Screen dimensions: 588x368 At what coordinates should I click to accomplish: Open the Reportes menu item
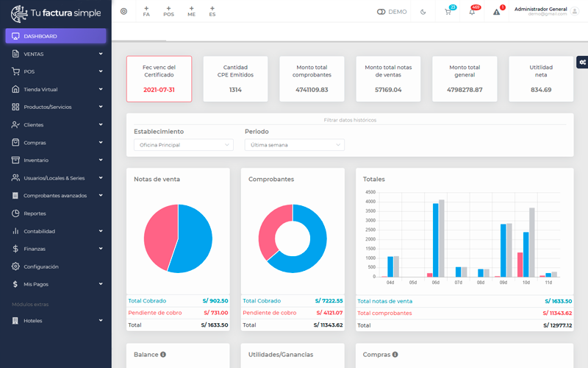pyautogui.click(x=56, y=213)
